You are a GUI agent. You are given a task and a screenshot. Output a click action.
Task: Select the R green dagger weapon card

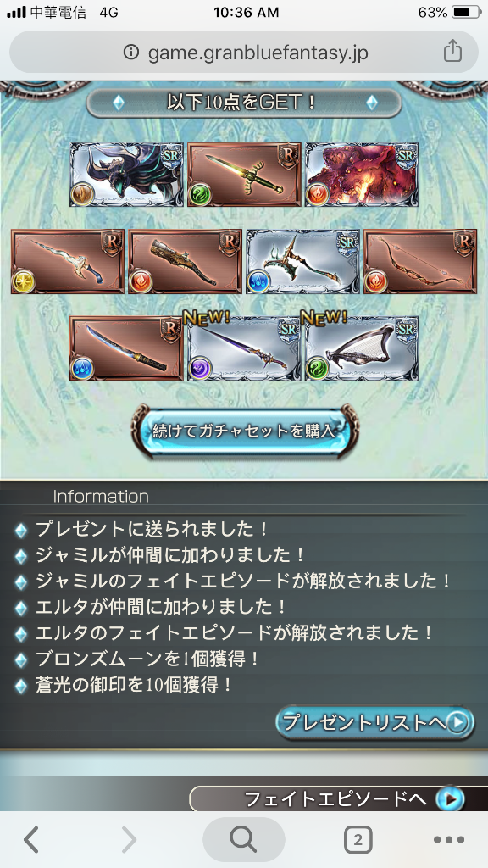[x=244, y=175]
